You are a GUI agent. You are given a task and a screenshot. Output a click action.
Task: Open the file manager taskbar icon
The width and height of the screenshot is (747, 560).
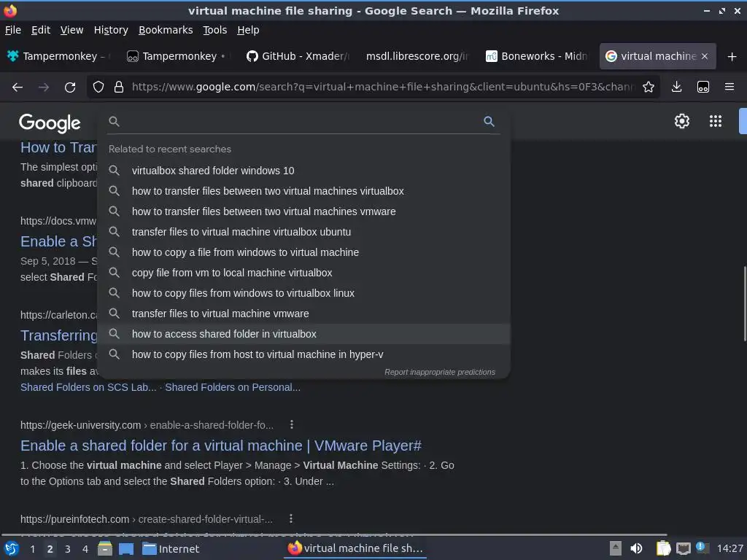click(x=105, y=548)
